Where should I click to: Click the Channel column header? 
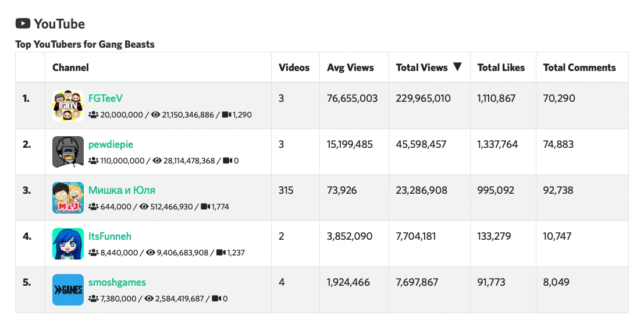pos(70,67)
